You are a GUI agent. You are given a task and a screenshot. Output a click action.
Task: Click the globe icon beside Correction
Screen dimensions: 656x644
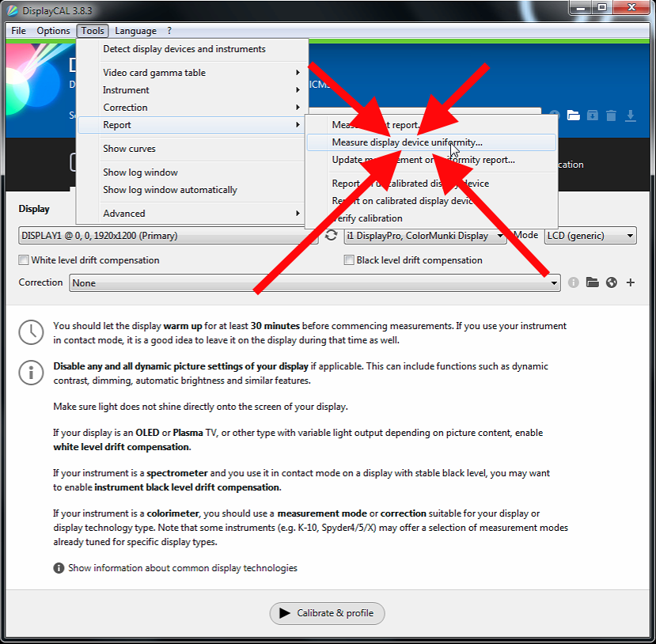[x=611, y=282]
